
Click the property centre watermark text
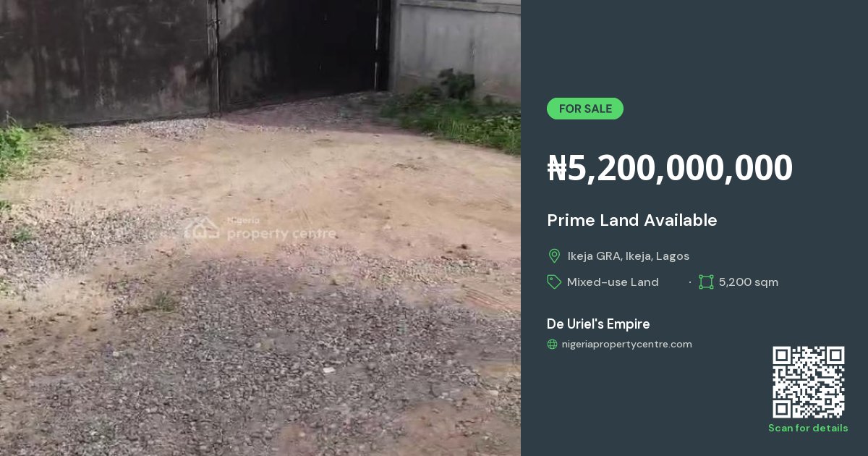click(x=281, y=233)
